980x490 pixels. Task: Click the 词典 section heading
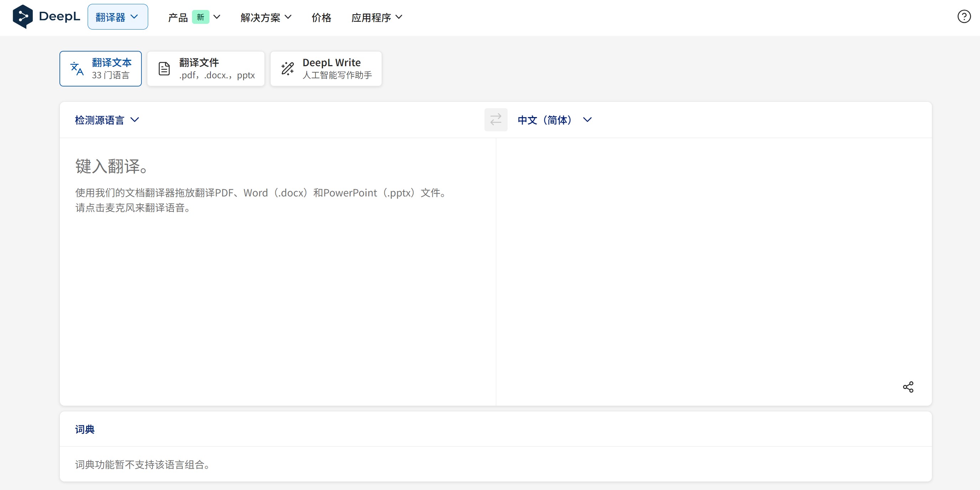coord(84,429)
